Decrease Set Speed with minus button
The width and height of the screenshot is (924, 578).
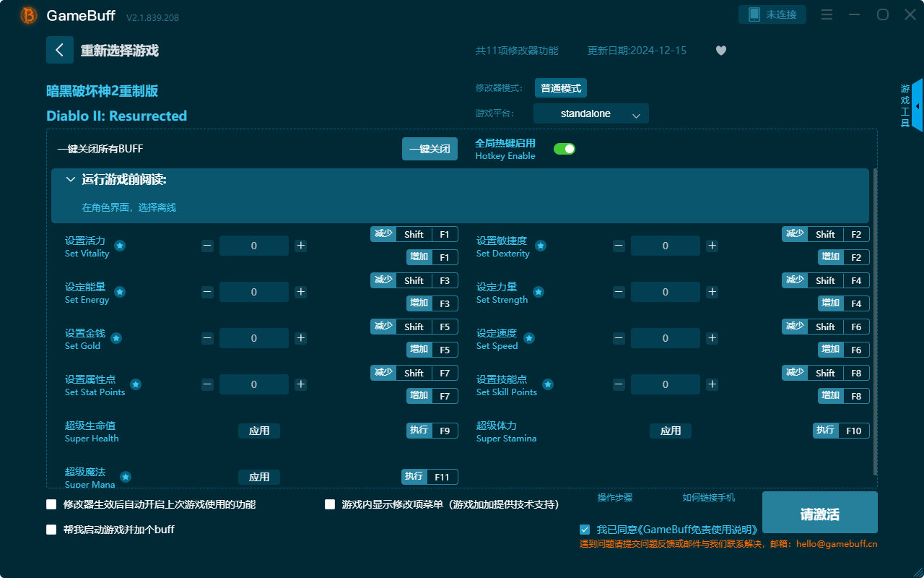pyautogui.click(x=619, y=338)
